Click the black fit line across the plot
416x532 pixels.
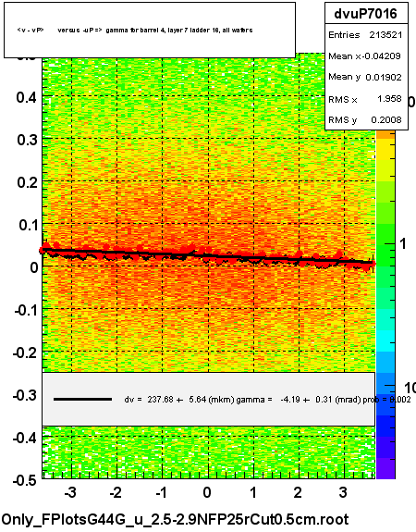[208, 255]
